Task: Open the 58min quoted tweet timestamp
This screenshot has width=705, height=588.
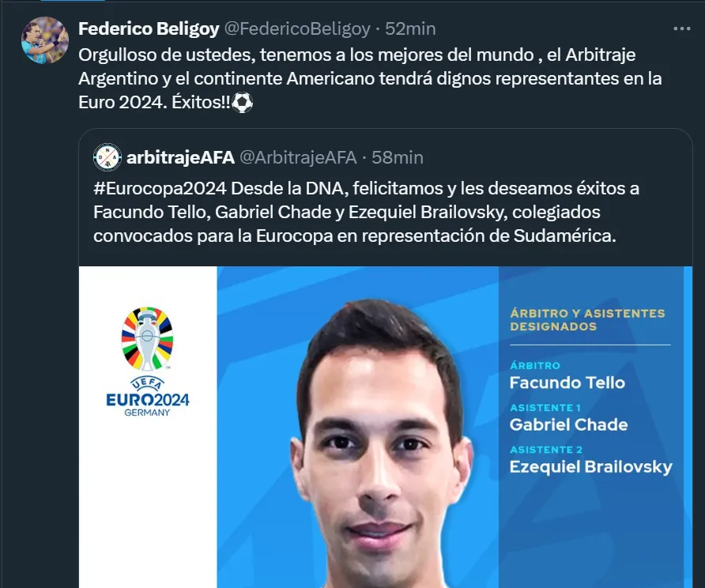Action: click(x=398, y=158)
